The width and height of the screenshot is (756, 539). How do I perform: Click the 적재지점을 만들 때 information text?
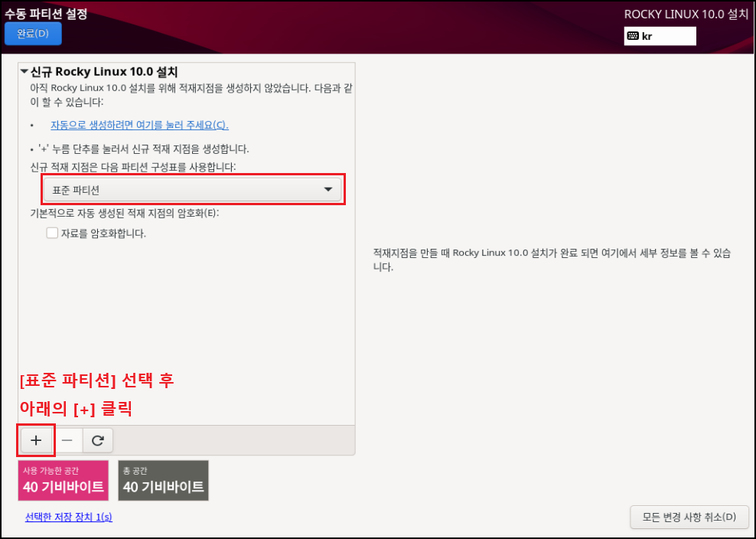coord(552,260)
